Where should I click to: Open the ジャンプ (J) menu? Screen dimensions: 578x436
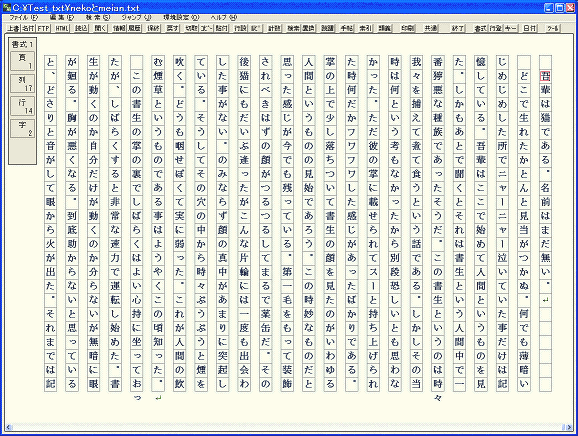click(x=136, y=17)
